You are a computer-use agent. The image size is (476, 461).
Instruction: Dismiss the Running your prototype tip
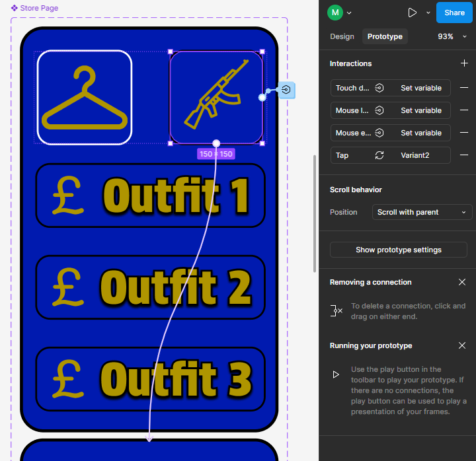click(x=462, y=345)
